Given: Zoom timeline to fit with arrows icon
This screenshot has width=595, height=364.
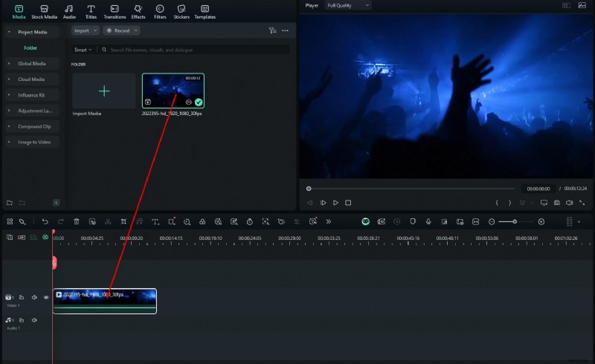Looking at the screenshot, I should point(475,222).
